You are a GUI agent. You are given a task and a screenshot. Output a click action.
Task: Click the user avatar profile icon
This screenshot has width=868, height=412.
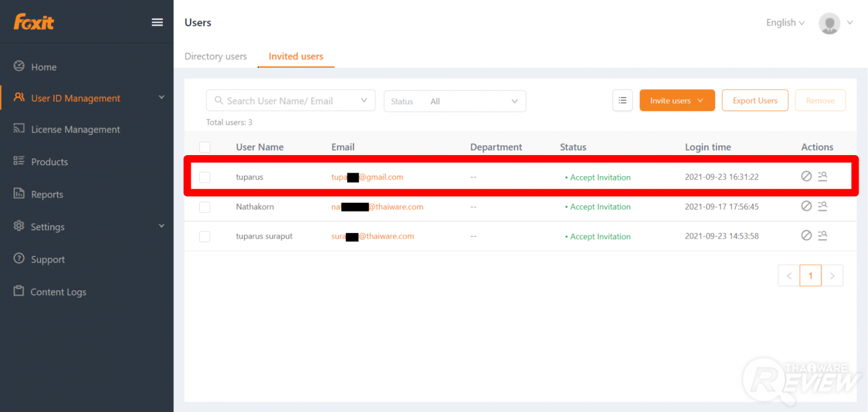pyautogui.click(x=829, y=23)
